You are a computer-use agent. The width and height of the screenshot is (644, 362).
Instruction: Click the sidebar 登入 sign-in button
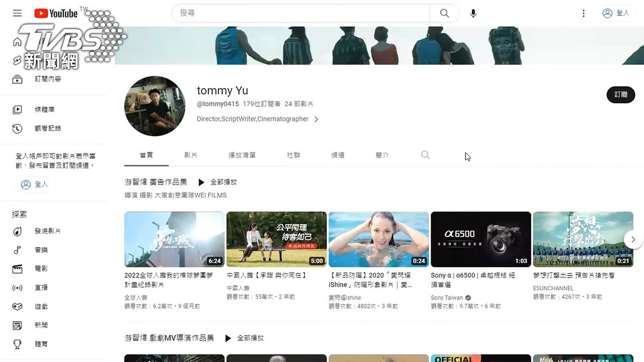click(x=34, y=185)
